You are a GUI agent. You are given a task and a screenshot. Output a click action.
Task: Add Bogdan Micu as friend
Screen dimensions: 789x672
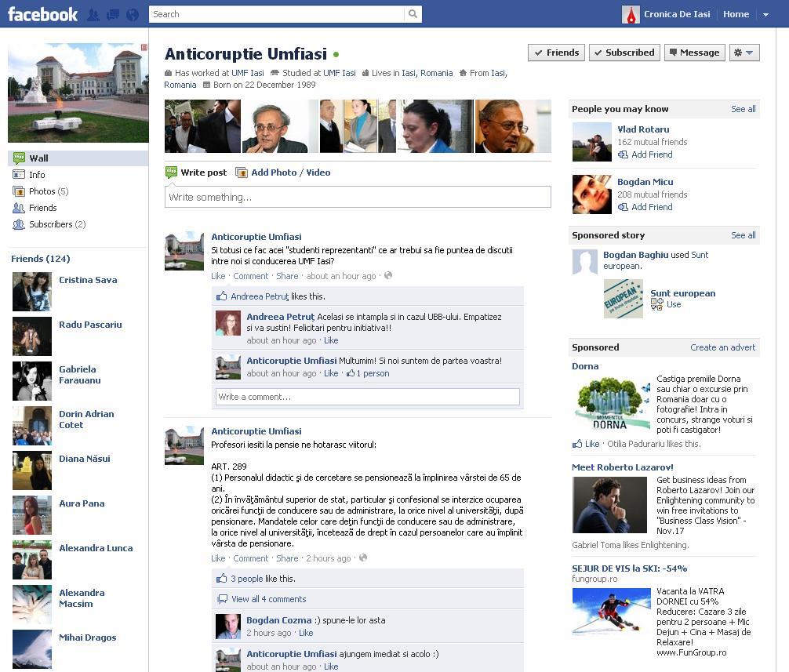tap(652, 207)
